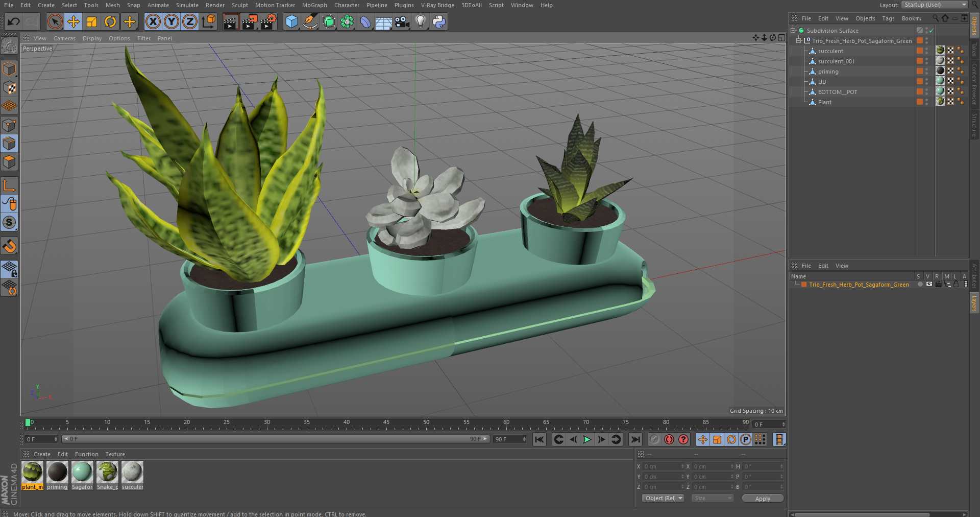
Task: Select the Trio_Fresh_Herb_Pot_Sagaform_Green layer row
Action: (x=859, y=285)
